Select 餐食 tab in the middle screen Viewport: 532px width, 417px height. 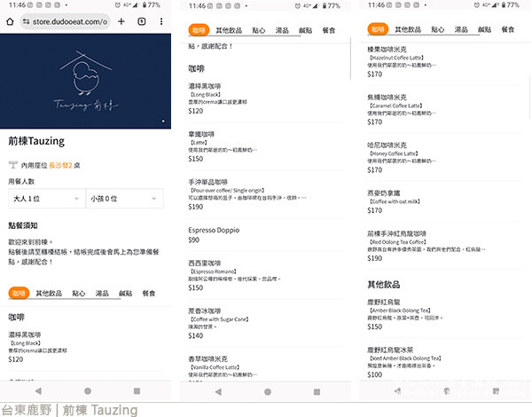pos(329,30)
